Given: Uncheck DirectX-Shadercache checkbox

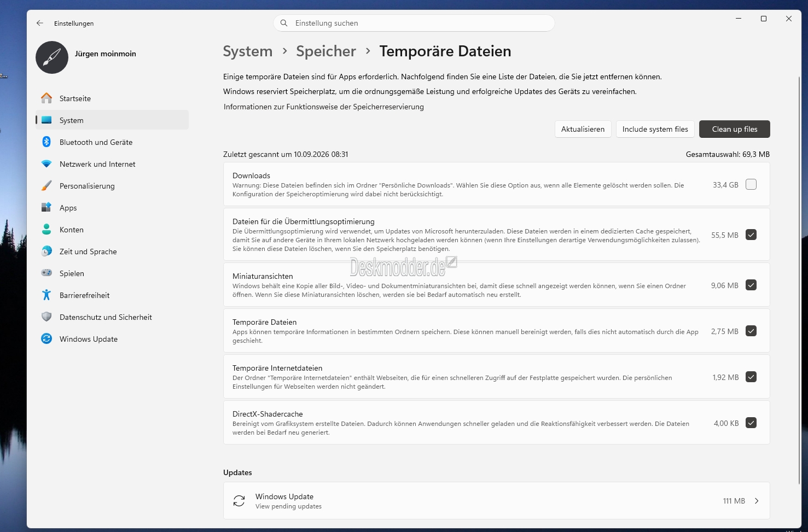Looking at the screenshot, I should (x=751, y=423).
